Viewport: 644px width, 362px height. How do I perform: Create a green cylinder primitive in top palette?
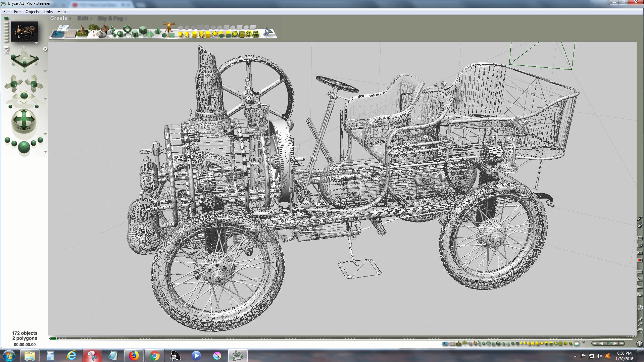135,34
